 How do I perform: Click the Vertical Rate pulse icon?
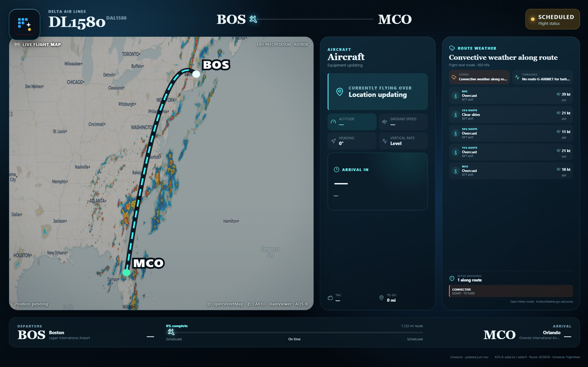[385, 141]
